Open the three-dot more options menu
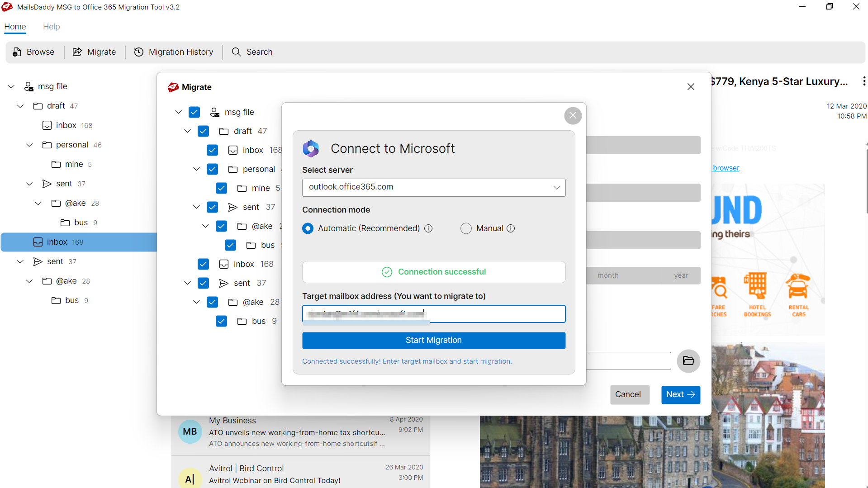This screenshot has width=868, height=488. point(864,81)
